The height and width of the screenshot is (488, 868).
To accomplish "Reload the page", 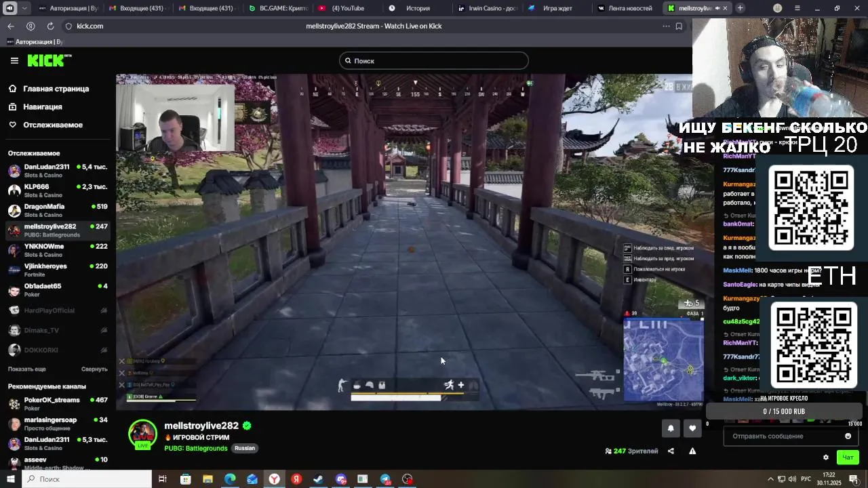I will point(50,26).
